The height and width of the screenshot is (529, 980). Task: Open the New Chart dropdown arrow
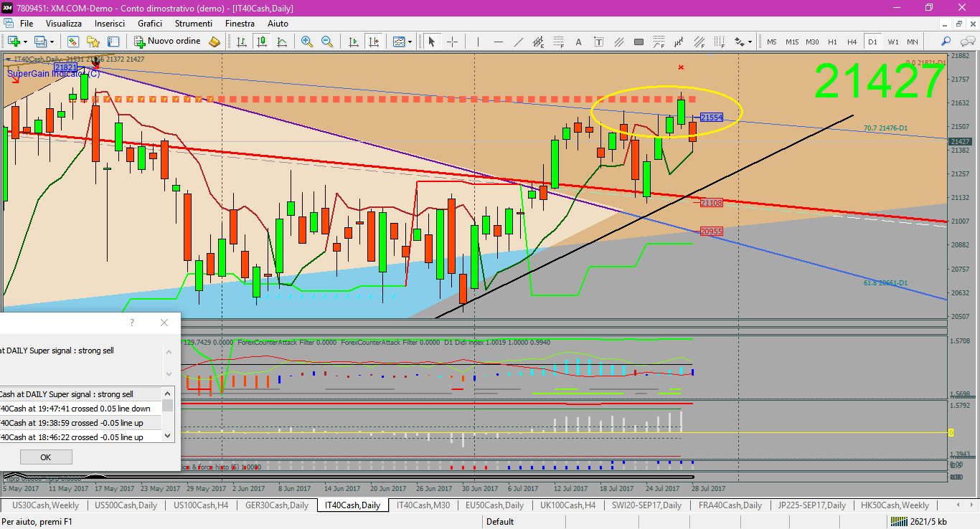coord(26,42)
